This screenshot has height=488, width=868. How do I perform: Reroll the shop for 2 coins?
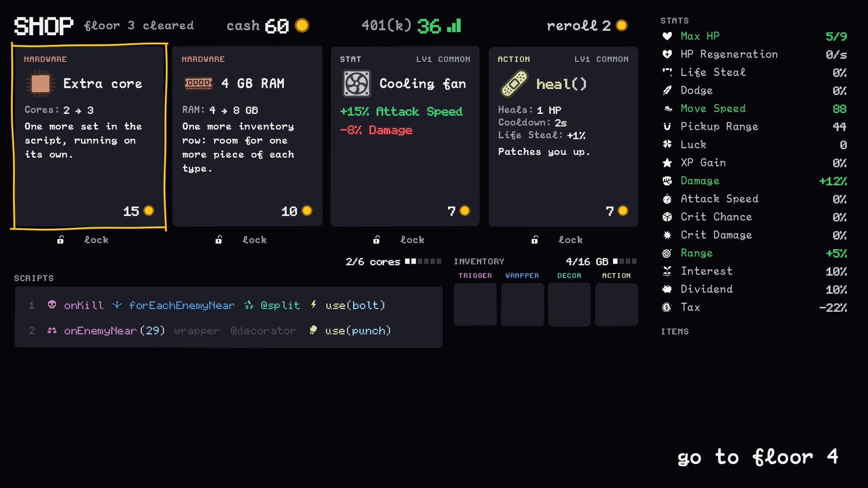tap(587, 25)
